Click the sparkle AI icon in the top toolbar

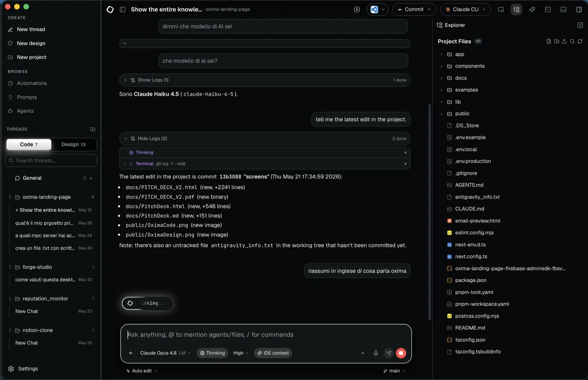(532, 10)
